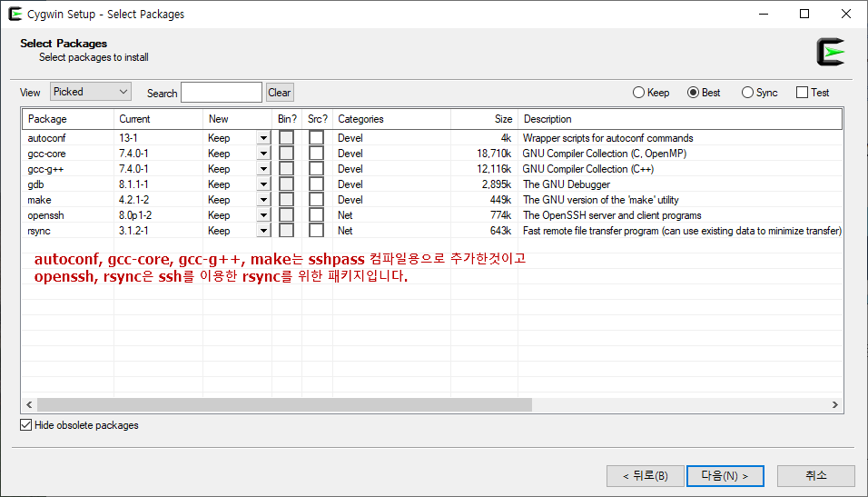Toggle Bin? checkbox for make
Viewport: 868px width, 497px height.
coord(286,200)
